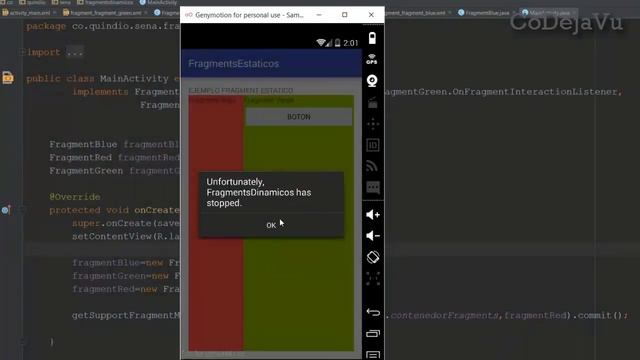640x360 pixels.
Task: Open the Genymotion battery widget
Action: (372, 38)
